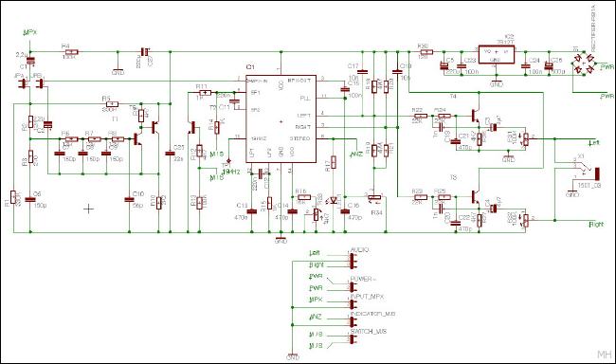Select transistor T4 in the left channel

click(x=475, y=116)
